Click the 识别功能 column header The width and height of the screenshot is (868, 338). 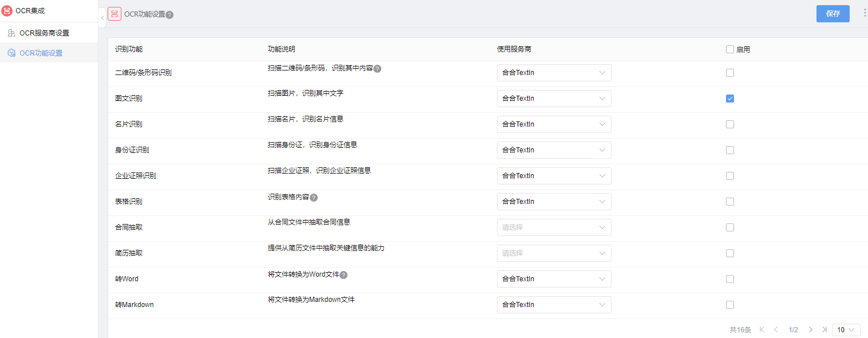(x=129, y=49)
